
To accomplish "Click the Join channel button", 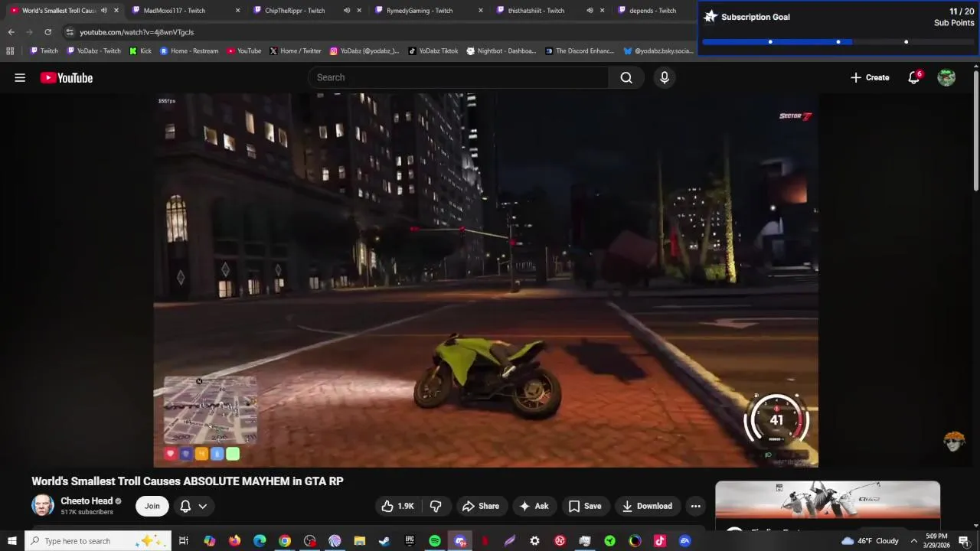I will tap(152, 506).
